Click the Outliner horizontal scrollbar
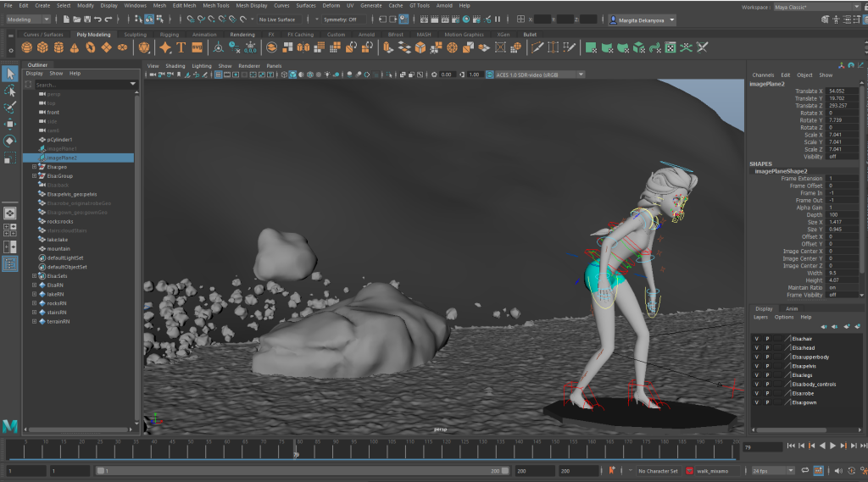 pyautogui.click(x=78, y=429)
